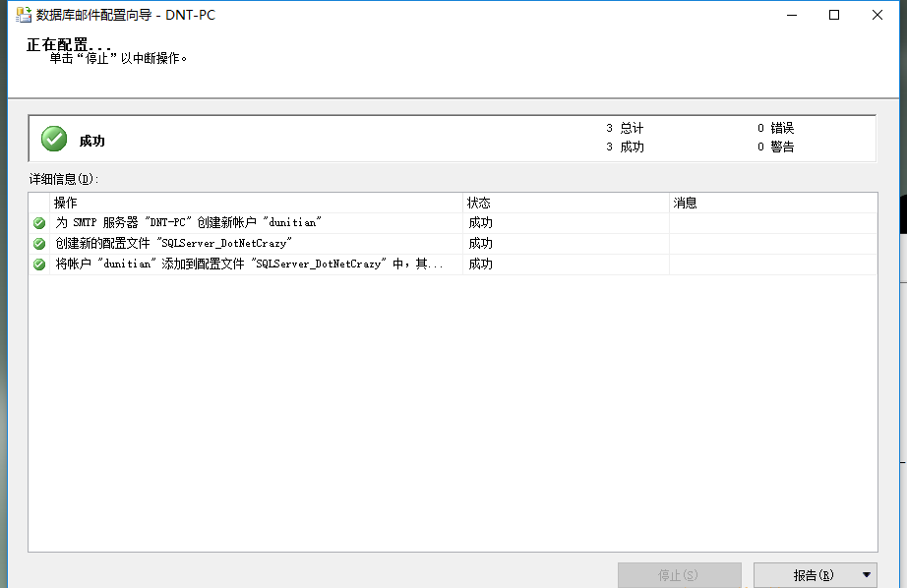Close the 数据库邮件配置向导 window
Viewport: 907px width, 588px height.
877,15
